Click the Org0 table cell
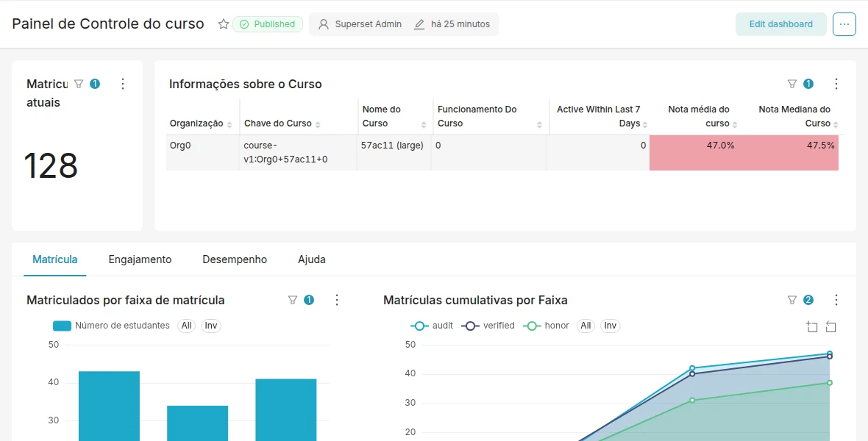This screenshot has width=868, height=441. [x=202, y=152]
